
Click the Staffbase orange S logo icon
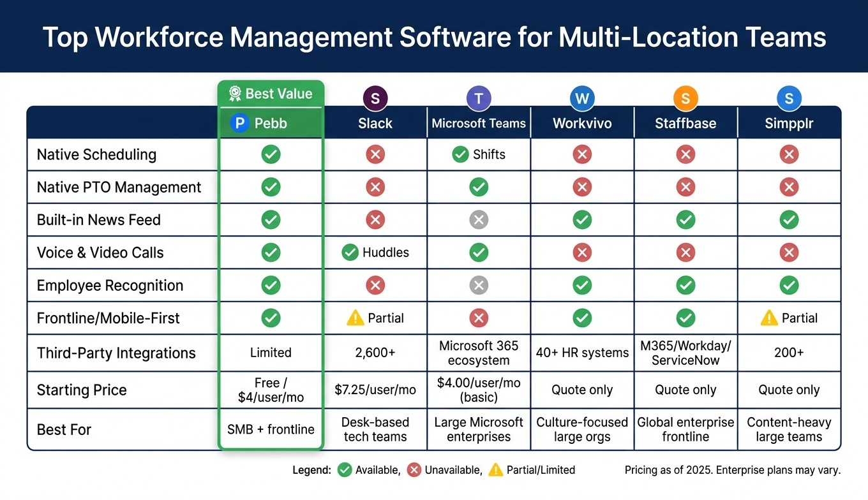685,99
